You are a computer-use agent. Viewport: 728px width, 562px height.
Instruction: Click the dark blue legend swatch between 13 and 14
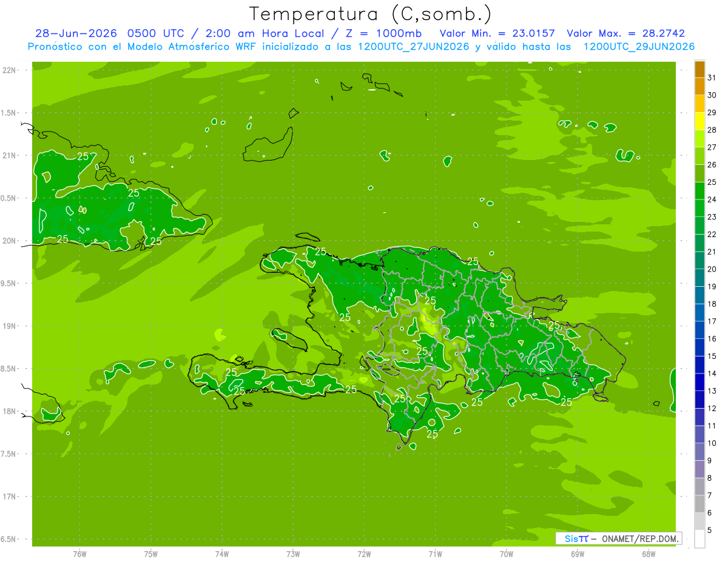[699, 382]
